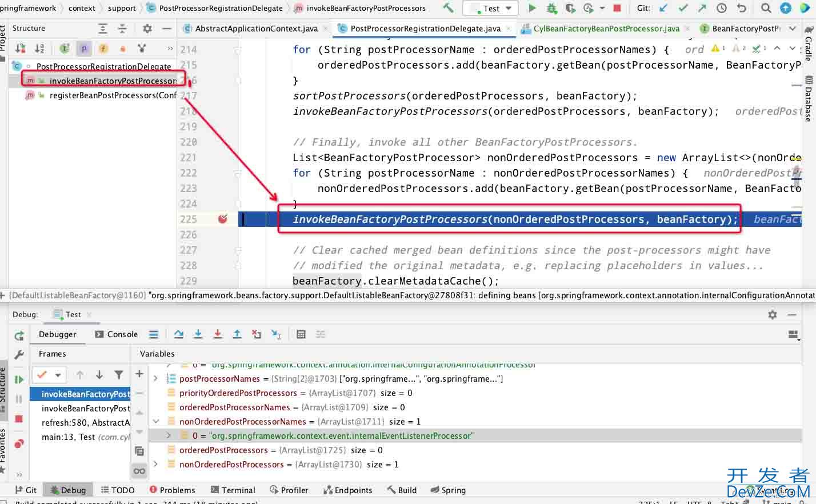816x504 pixels.
Task: Resume program with the green resume icon
Action: point(19,379)
